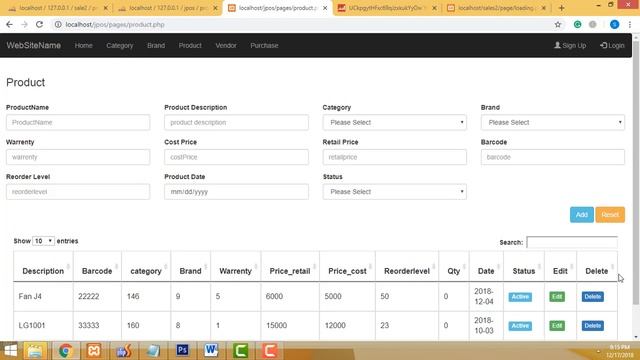Click the browser address bar URL
This screenshot has width=640, height=360.
click(115, 24)
